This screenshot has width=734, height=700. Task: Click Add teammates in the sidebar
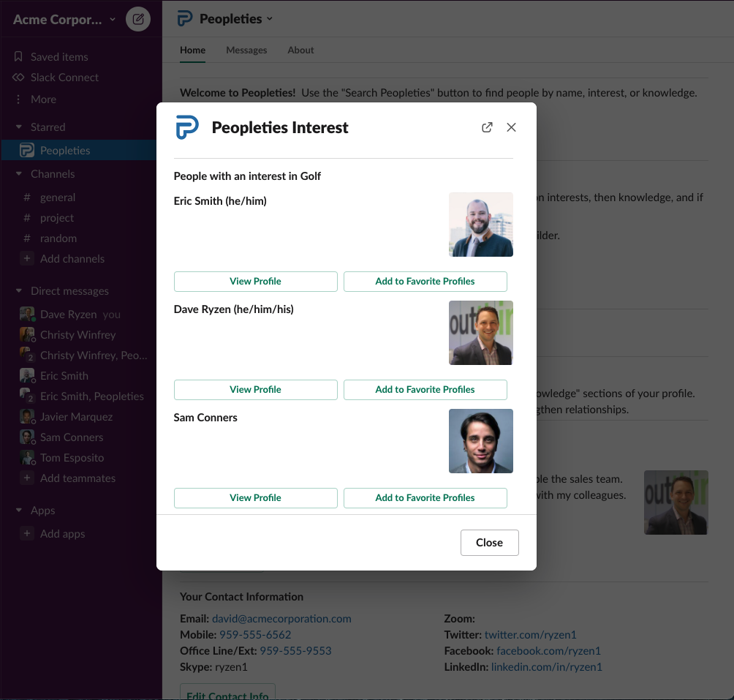tap(77, 478)
